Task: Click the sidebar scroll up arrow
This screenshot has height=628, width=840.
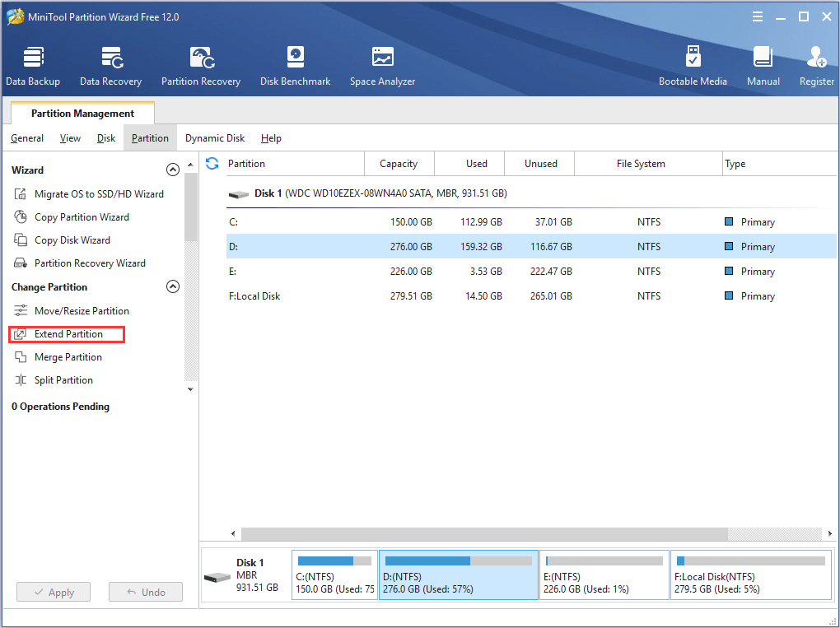Action: [191, 165]
